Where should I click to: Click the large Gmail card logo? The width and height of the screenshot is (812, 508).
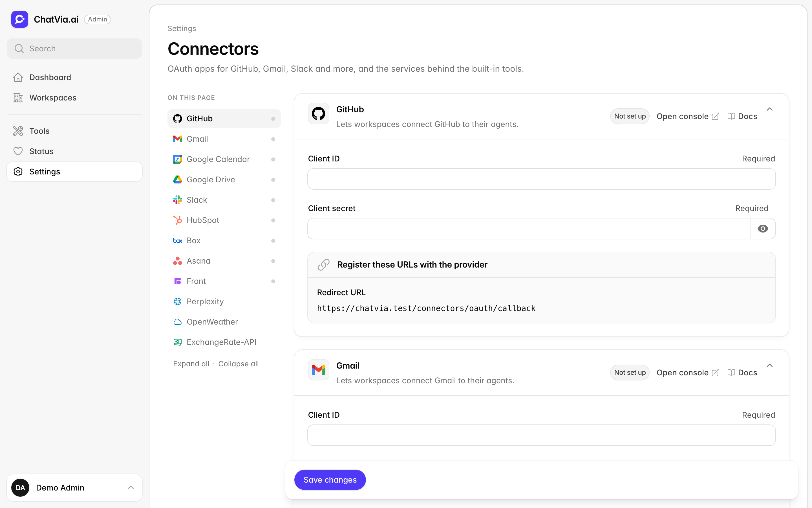click(318, 370)
